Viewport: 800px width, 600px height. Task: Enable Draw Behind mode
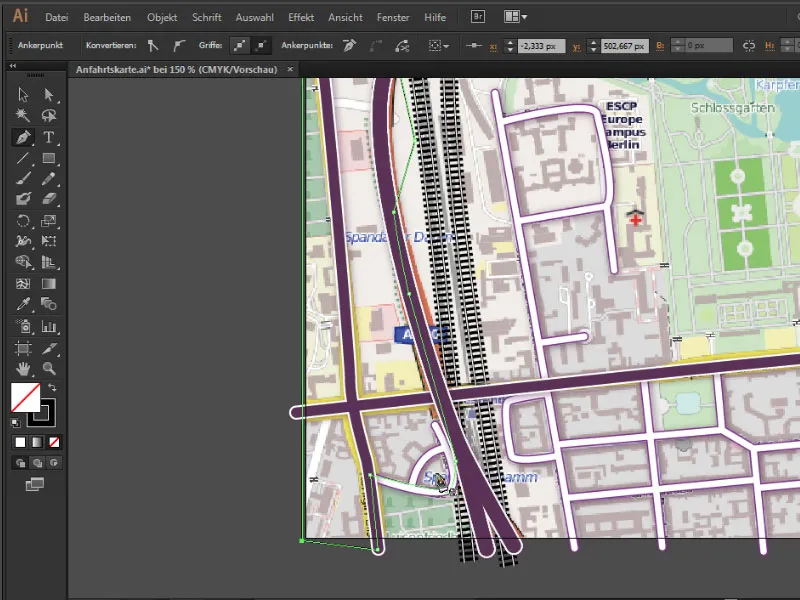point(37,463)
